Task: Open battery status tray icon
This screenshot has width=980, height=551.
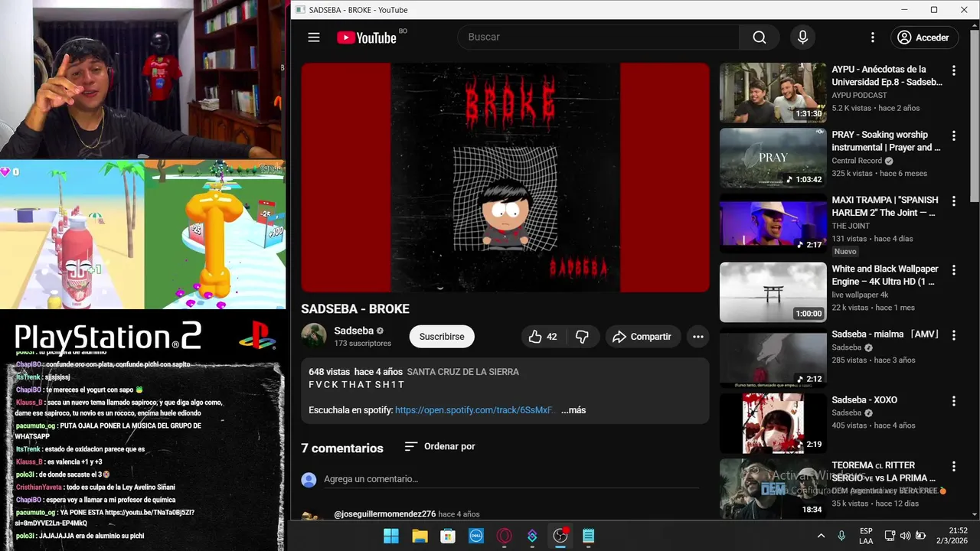Action: click(x=921, y=536)
